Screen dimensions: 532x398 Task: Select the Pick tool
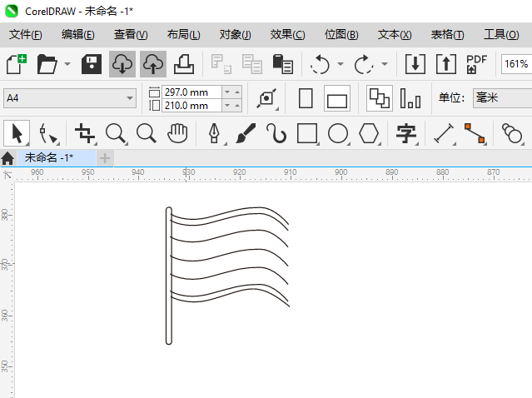pyautogui.click(x=17, y=133)
